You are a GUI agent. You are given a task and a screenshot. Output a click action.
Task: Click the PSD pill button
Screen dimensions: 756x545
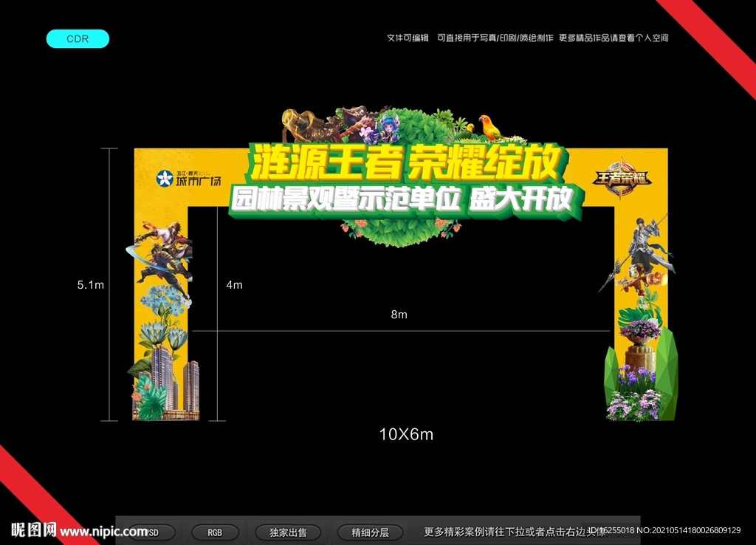tap(151, 532)
